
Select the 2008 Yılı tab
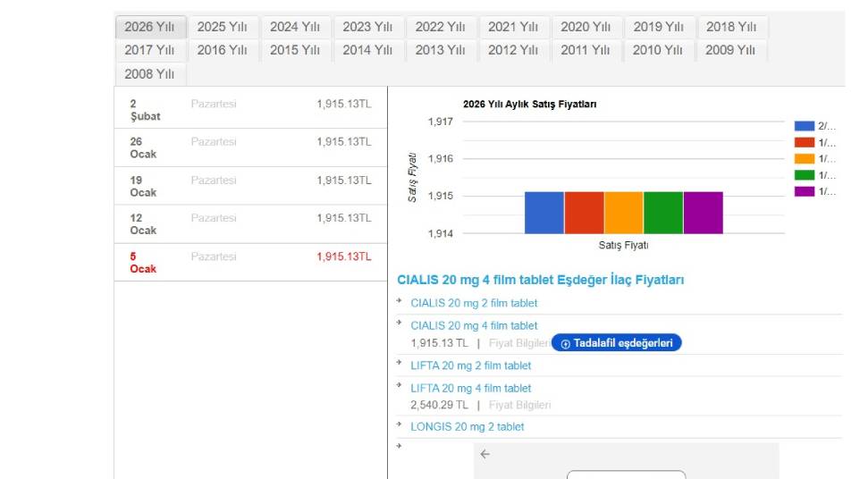[149, 74]
